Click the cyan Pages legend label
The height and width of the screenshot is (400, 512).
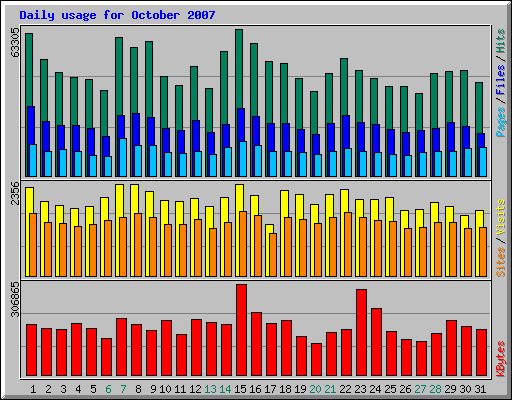click(x=501, y=122)
